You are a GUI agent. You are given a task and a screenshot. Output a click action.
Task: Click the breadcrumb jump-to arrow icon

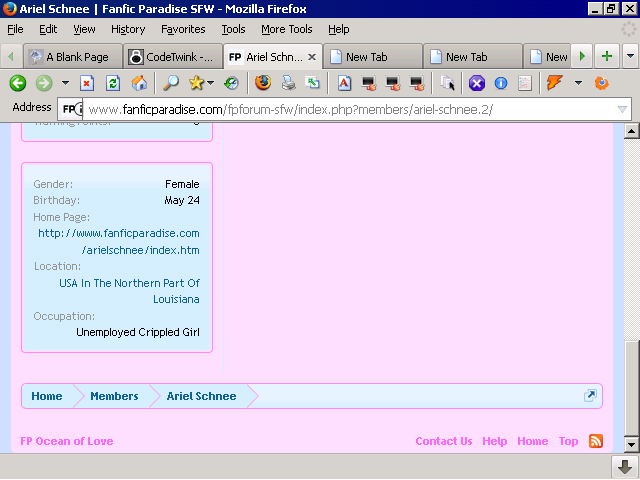click(x=590, y=396)
